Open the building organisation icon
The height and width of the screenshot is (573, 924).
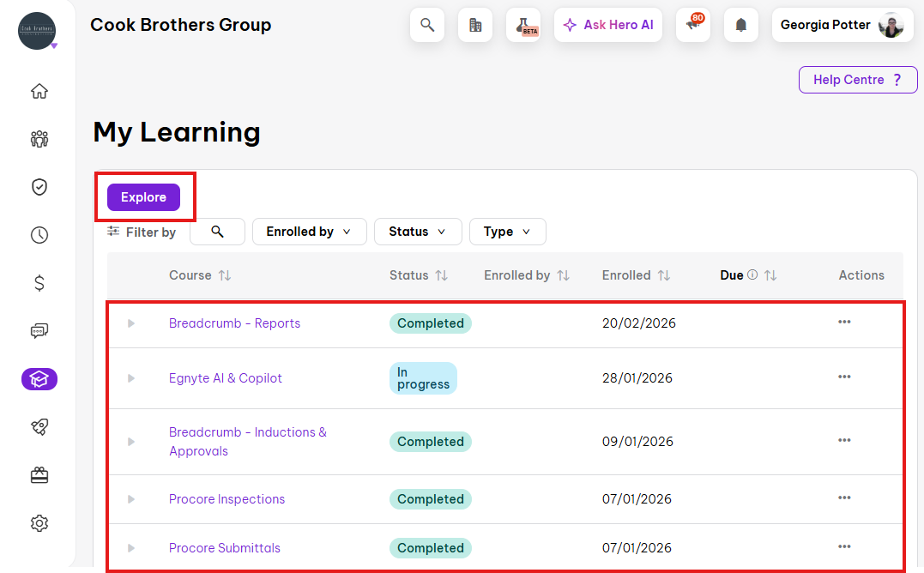click(475, 26)
